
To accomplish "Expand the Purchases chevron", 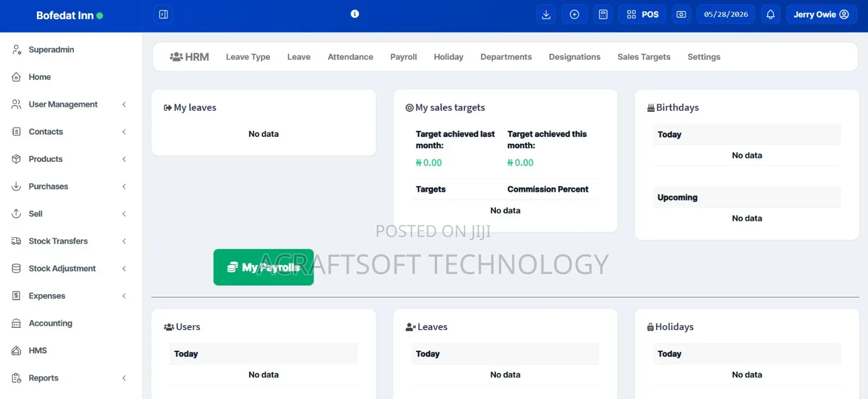I will (124, 186).
